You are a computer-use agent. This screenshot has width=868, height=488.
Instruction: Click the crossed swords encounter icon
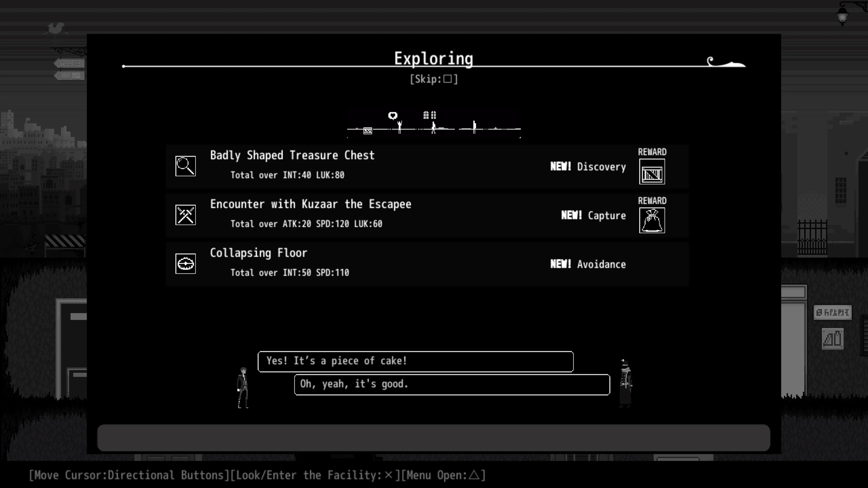pos(185,215)
